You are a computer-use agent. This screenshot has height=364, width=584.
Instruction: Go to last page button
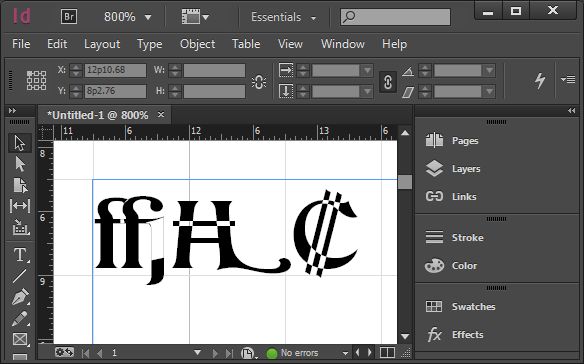coord(229,353)
